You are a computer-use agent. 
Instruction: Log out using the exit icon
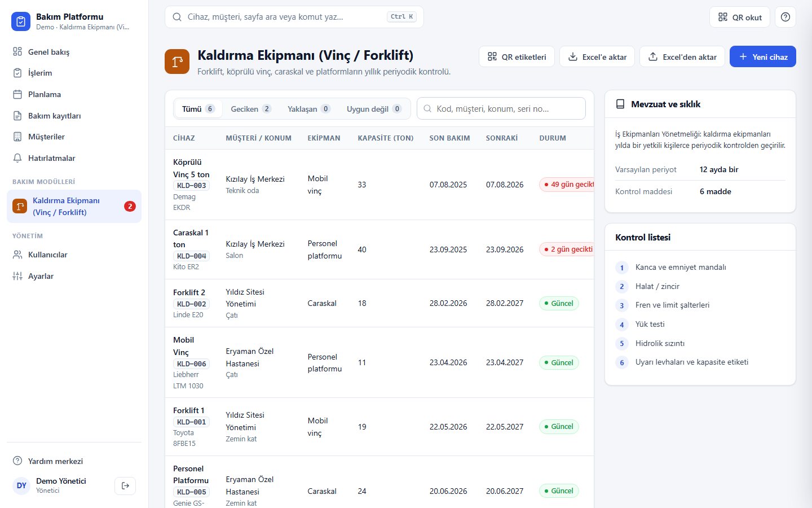[x=125, y=485]
